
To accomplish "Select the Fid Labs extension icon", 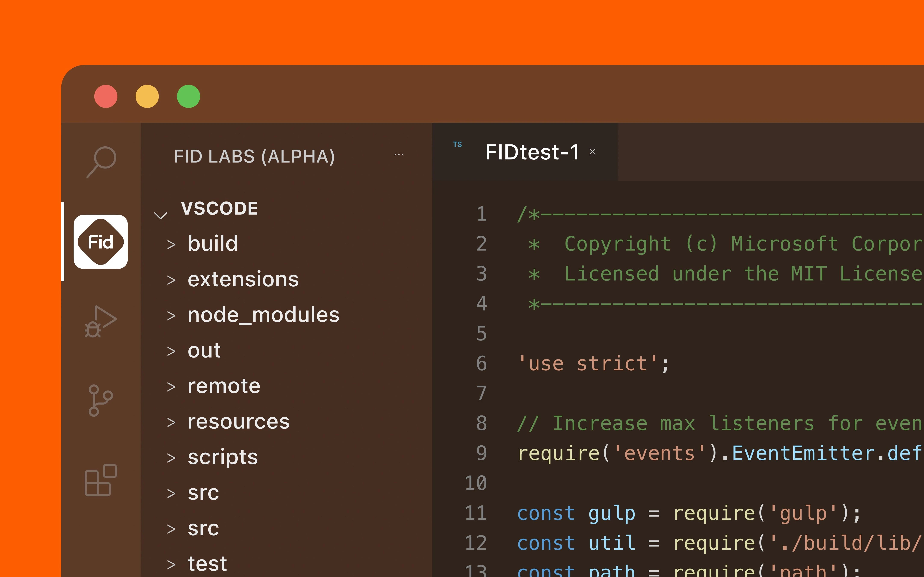I will (101, 242).
